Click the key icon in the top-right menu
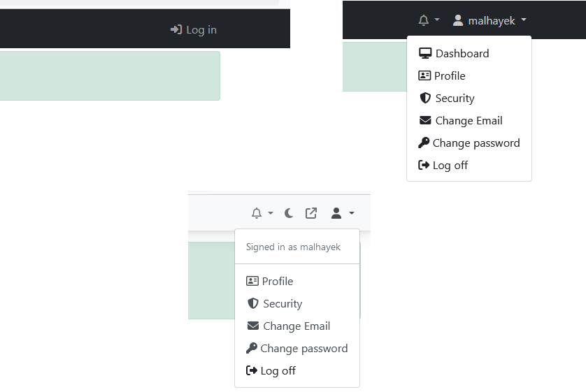 point(424,143)
